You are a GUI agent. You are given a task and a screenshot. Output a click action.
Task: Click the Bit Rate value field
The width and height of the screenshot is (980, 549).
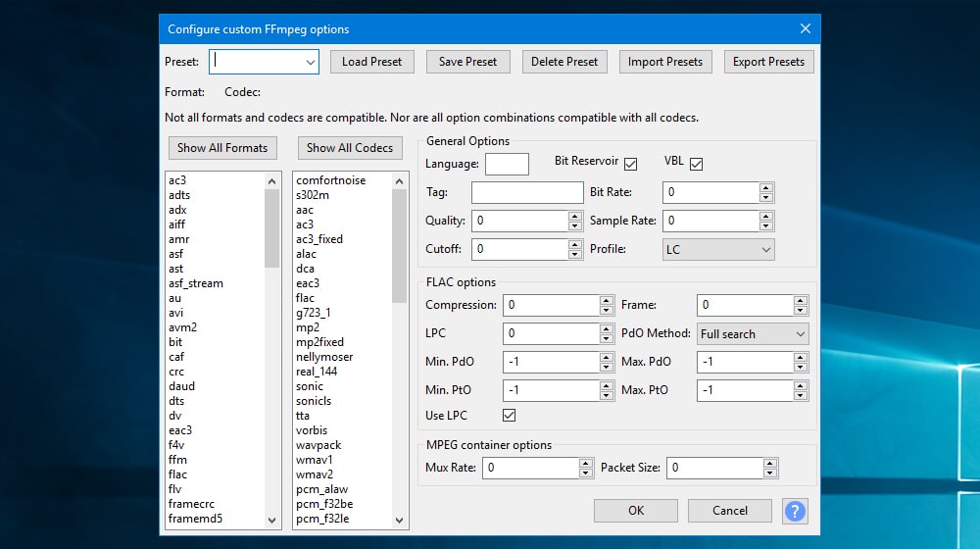point(710,192)
